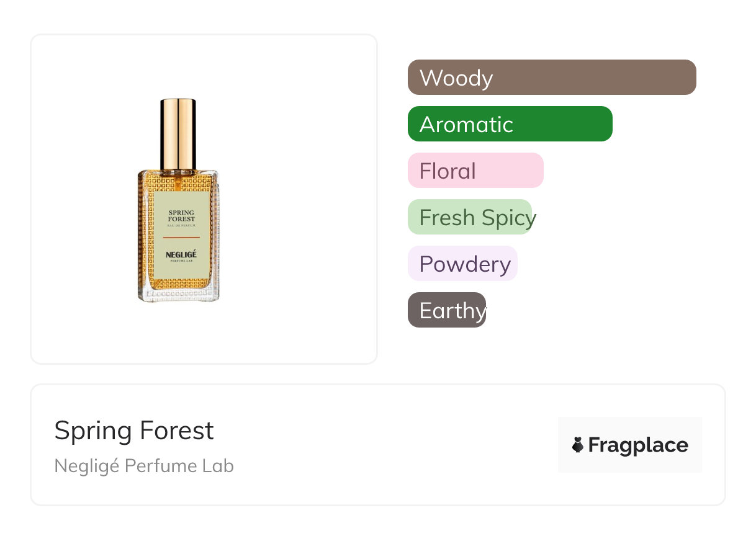Viewport: 756px width, 536px height.
Task: Click the PERFUME LAB small text on label
Action: [181, 262]
